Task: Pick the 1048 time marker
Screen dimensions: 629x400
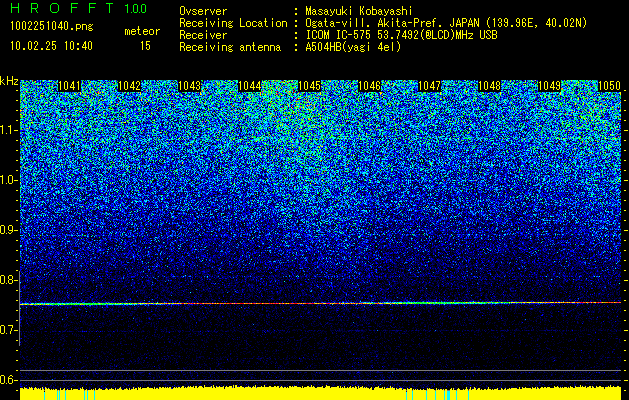Action: (489, 86)
